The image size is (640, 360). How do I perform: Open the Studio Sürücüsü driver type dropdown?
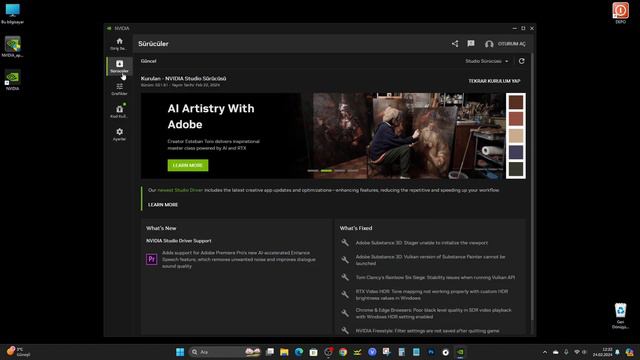point(487,61)
